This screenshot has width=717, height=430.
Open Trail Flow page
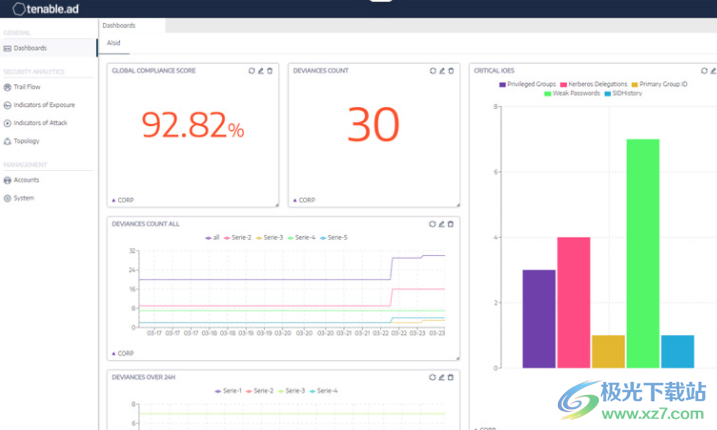point(27,87)
